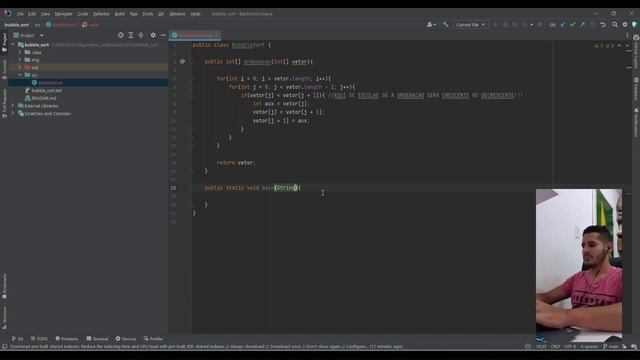Expand the out folder
The width and height of the screenshot is (640, 360).
[x=20, y=67]
